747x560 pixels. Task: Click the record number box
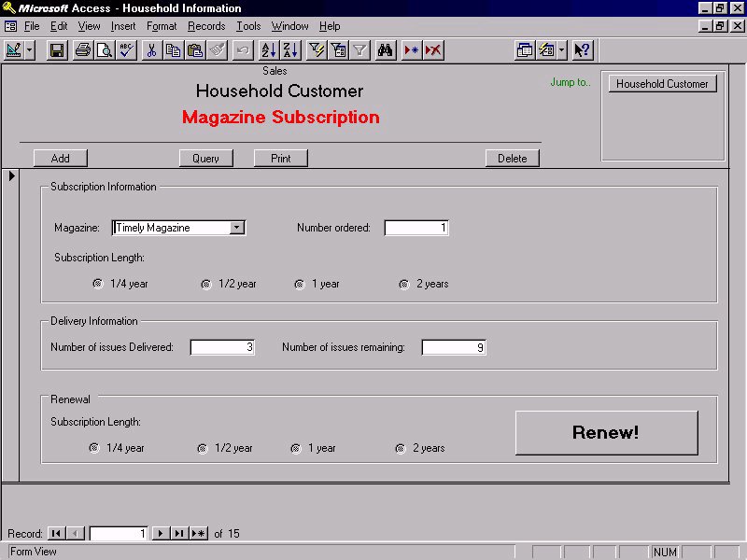(x=119, y=533)
